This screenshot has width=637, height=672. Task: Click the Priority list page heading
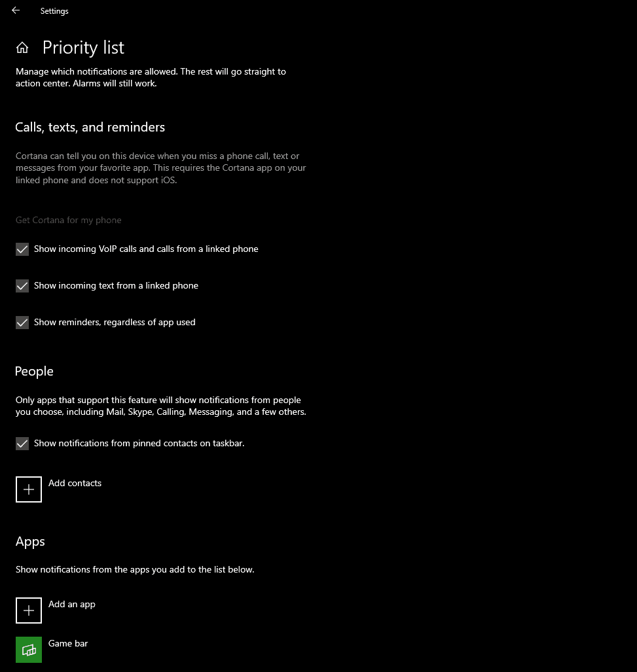point(83,48)
